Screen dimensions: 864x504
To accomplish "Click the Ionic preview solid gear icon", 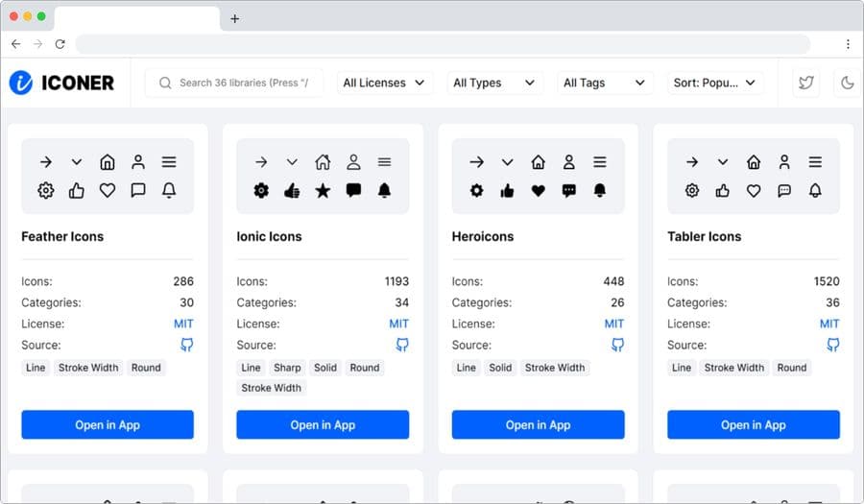I will tap(261, 191).
